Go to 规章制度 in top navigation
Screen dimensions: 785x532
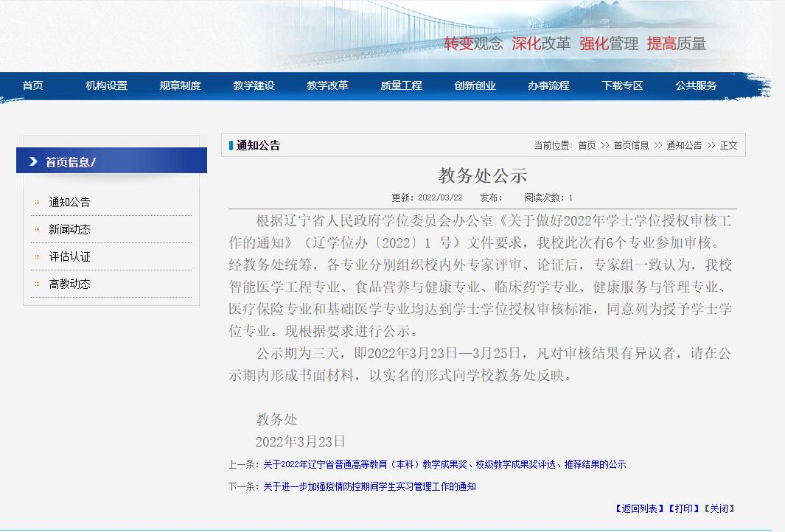tap(180, 85)
